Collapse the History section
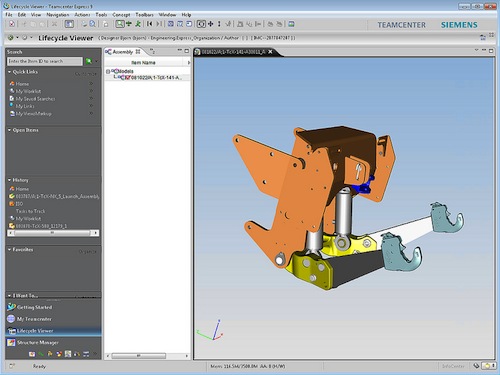This screenshot has height=375, width=500. click(x=9, y=180)
